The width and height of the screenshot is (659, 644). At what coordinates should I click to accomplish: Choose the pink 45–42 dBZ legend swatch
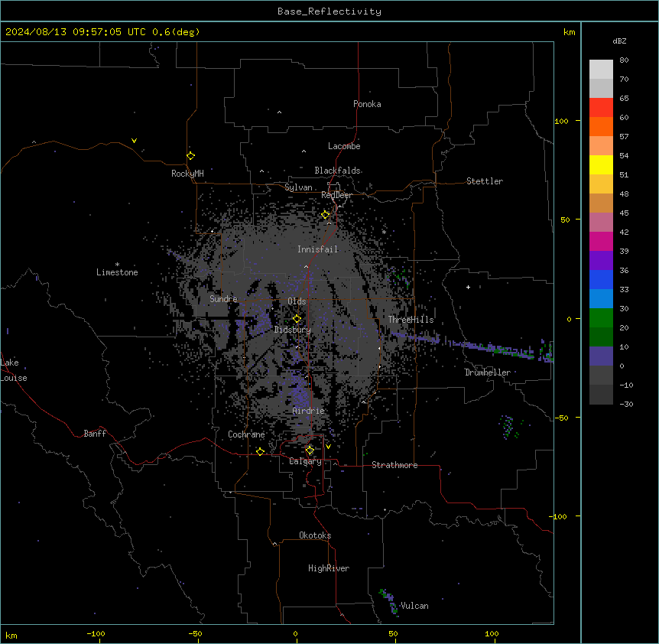(x=601, y=223)
